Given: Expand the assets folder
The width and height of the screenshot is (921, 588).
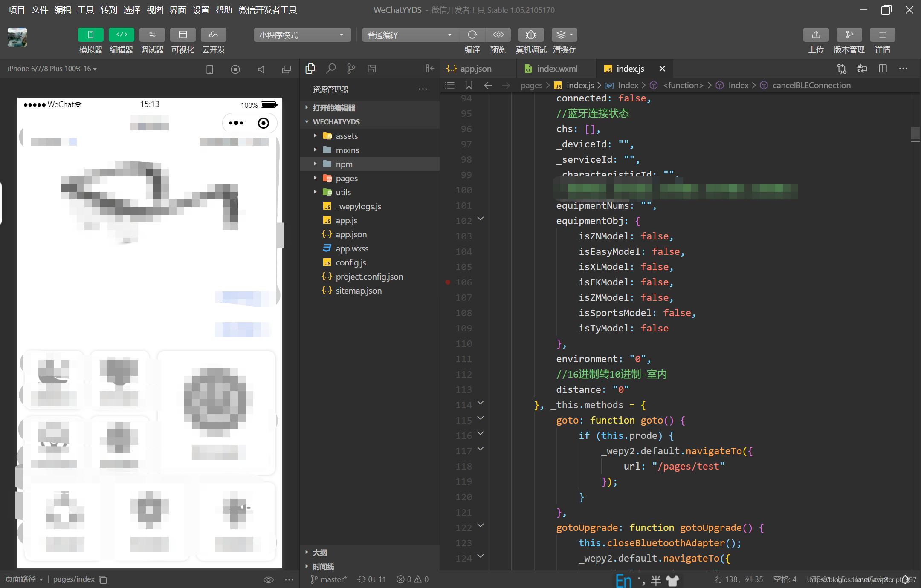Looking at the screenshot, I should point(370,136).
